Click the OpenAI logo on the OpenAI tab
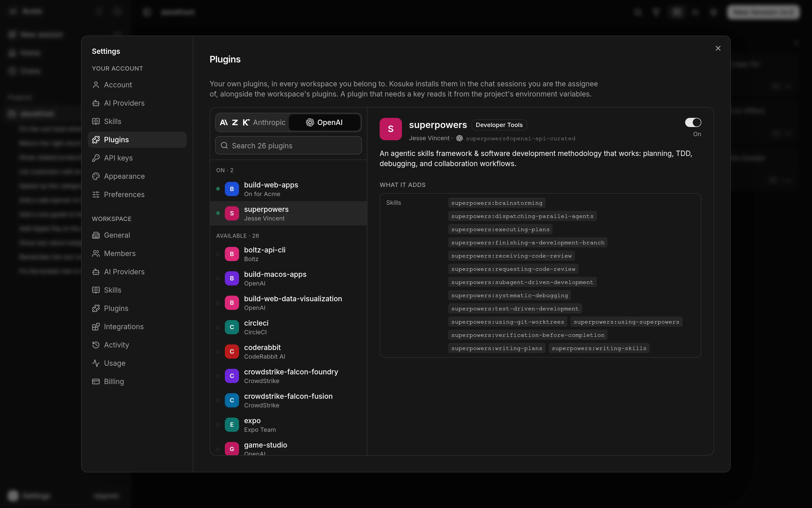This screenshot has height=508, width=812. click(x=310, y=122)
